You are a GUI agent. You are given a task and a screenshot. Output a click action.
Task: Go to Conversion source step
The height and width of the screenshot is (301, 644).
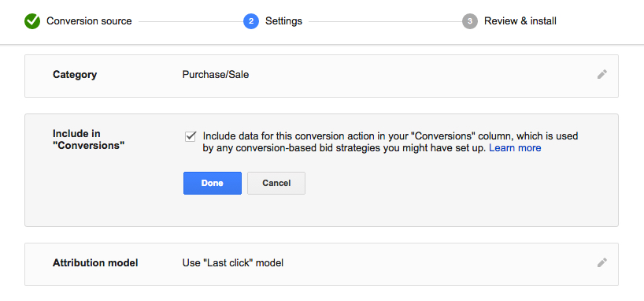[89, 21]
